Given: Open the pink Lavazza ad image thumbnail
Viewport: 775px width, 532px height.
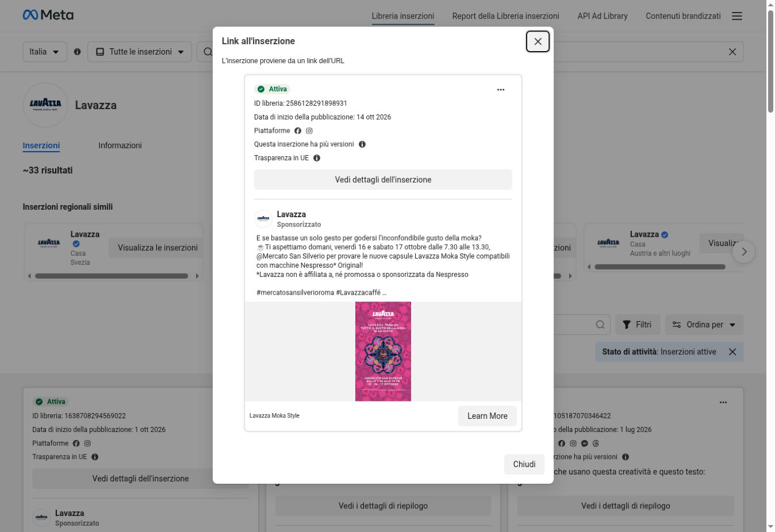Looking at the screenshot, I should pyautogui.click(x=383, y=352).
